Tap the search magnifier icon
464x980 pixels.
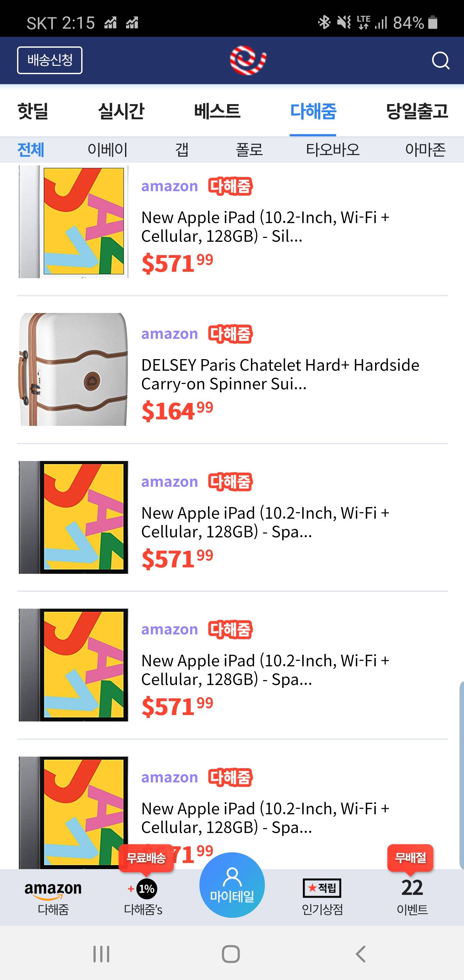coord(440,61)
